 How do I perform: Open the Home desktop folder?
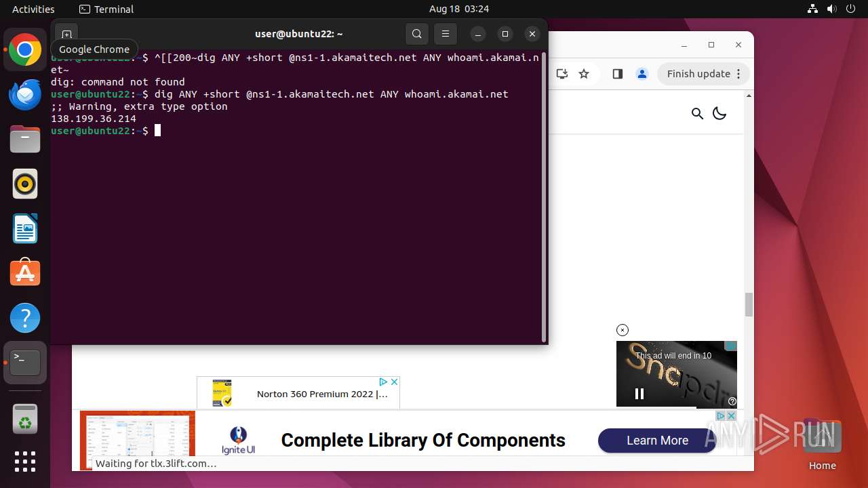coord(822,445)
